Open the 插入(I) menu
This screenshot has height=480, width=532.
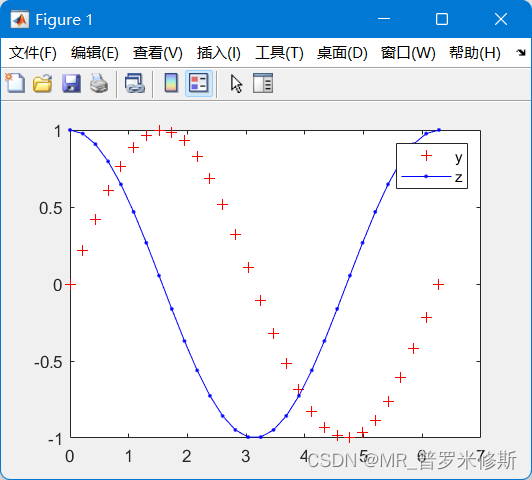(219, 53)
